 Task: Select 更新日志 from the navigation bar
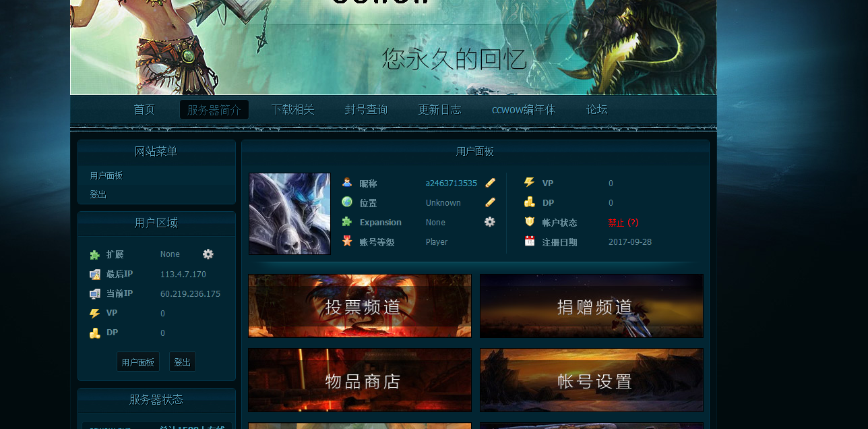click(439, 109)
